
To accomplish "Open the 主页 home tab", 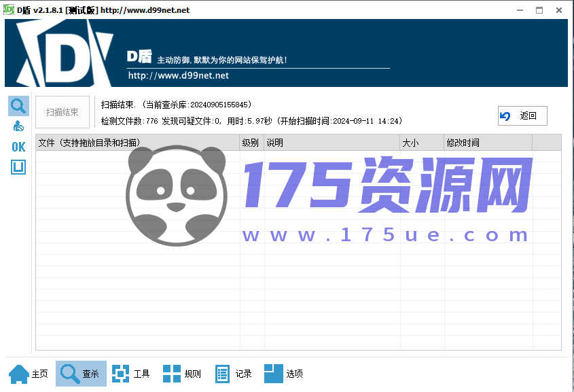I will (x=29, y=374).
